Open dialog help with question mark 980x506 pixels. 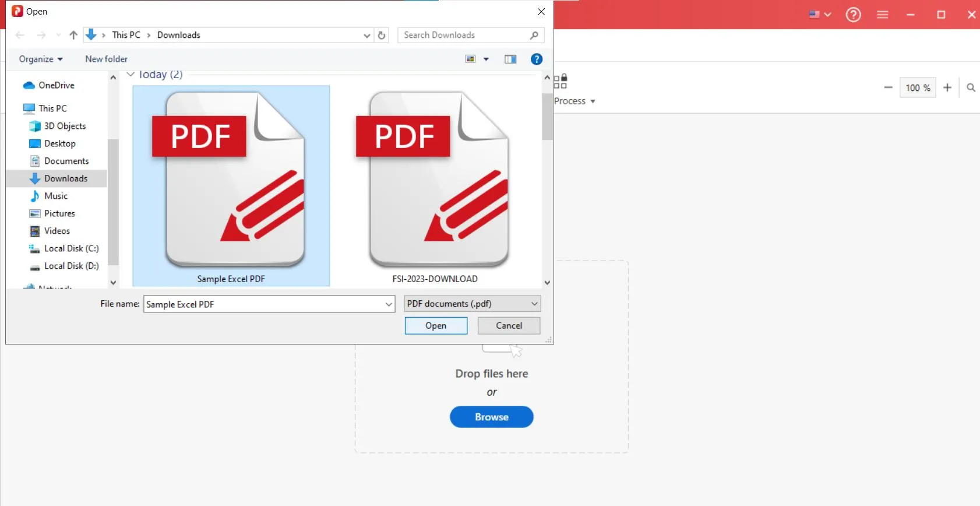(537, 59)
